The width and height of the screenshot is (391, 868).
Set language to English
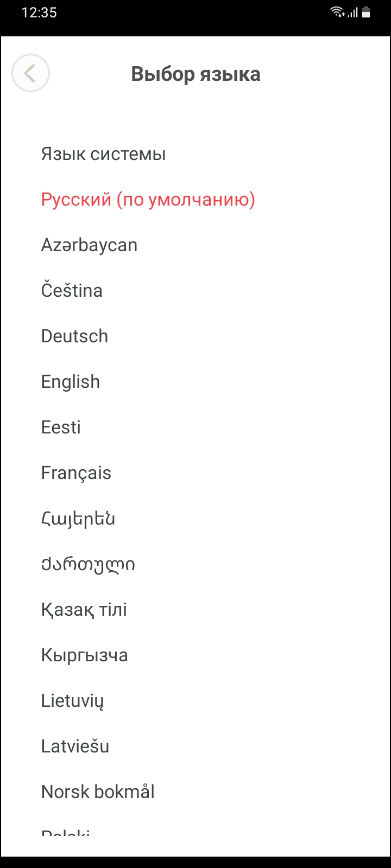click(71, 382)
